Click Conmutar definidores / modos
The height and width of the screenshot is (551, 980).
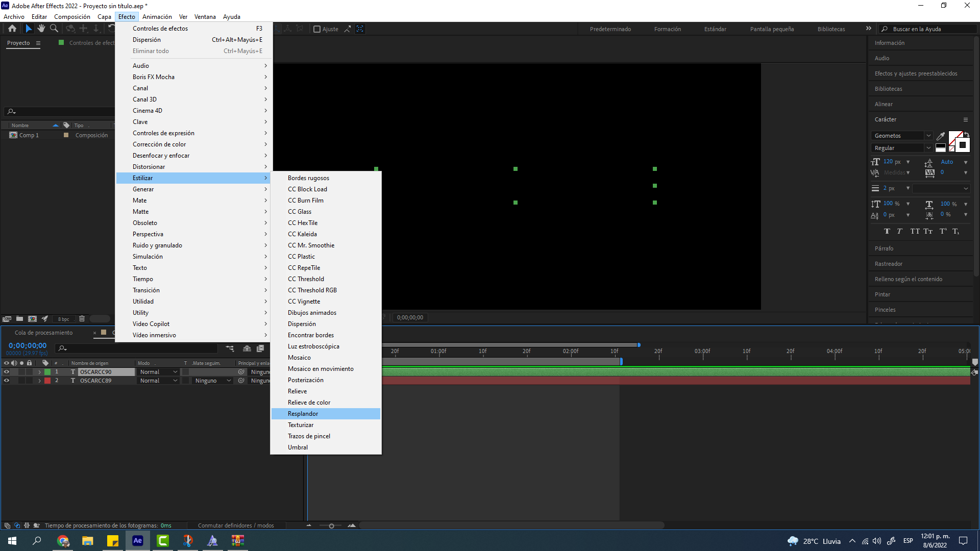(x=236, y=525)
